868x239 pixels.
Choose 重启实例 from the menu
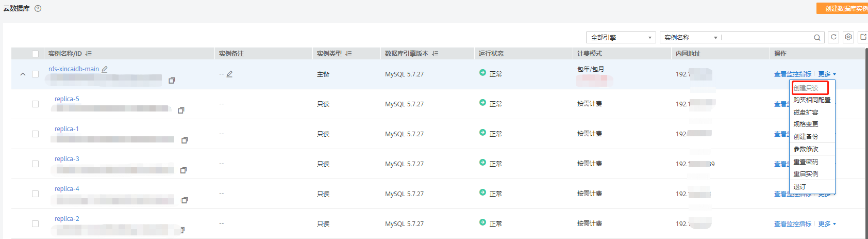coord(806,174)
